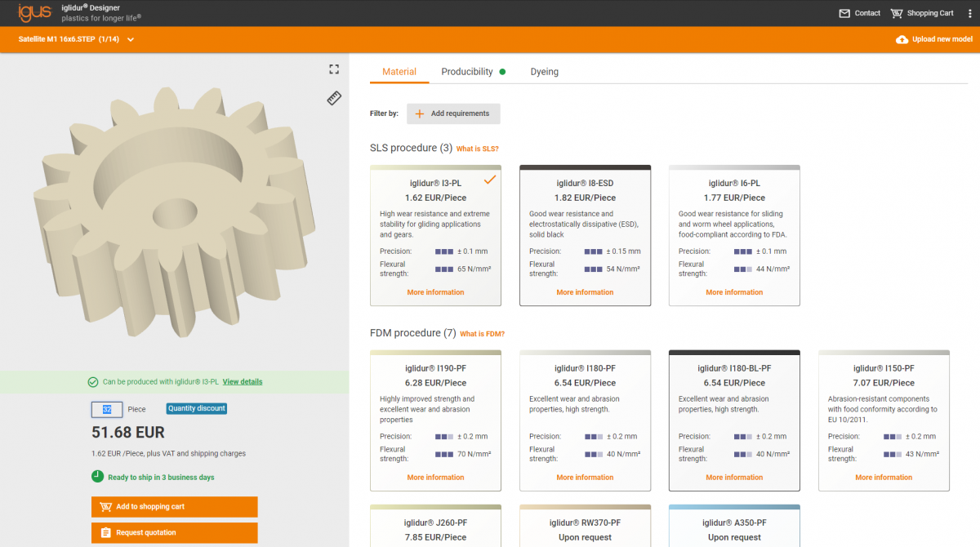Click the I3-PL flexural strength 65 N/mm² value
Viewport: 980px width, 547px height.
pyautogui.click(x=474, y=269)
